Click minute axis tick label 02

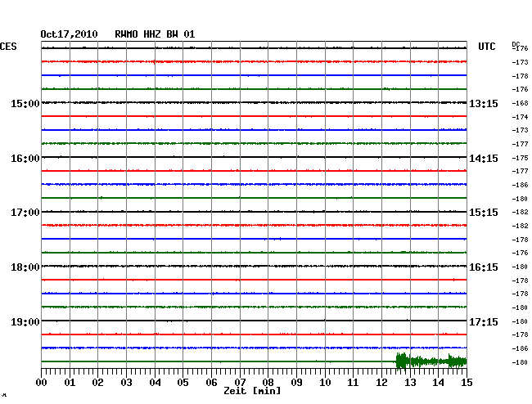97,382
